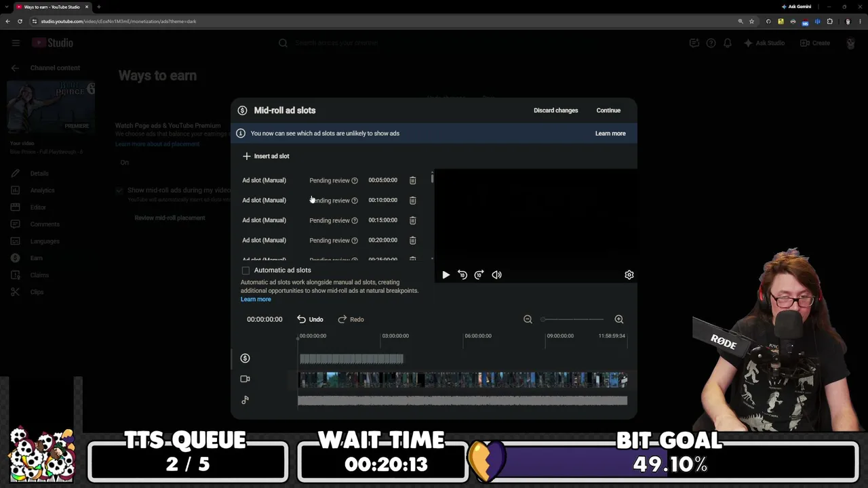Click the timeline zoom slider
This screenshot has height=488, width=868.
click(573, 319)
